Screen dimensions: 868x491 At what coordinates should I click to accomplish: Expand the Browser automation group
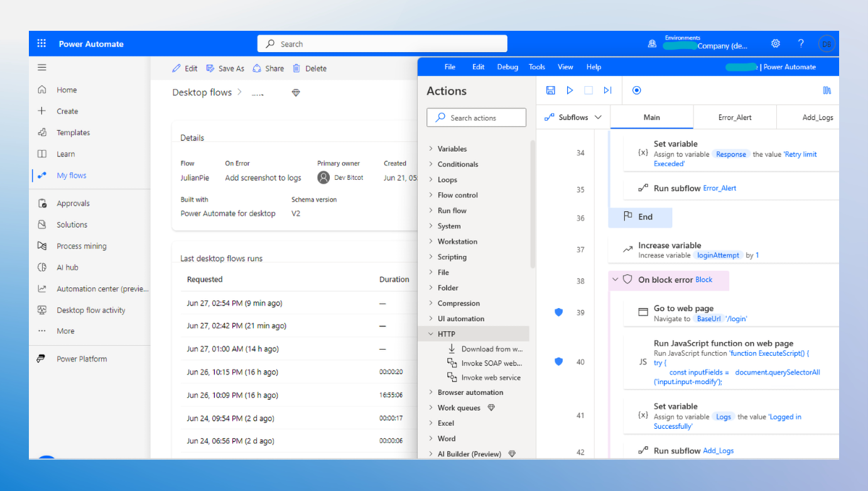pyautogui.click(x=431, y=392)
